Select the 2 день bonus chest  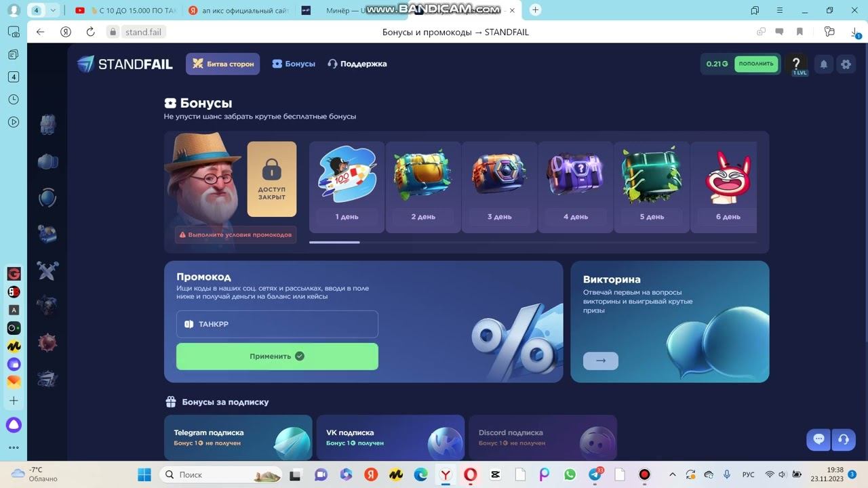422,186
